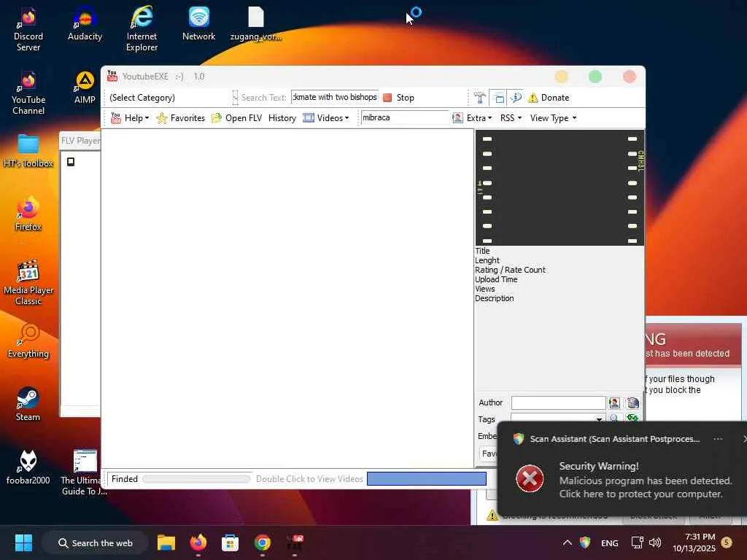Click the blue progress bar in status bar
747x560 pixels.
426,478
